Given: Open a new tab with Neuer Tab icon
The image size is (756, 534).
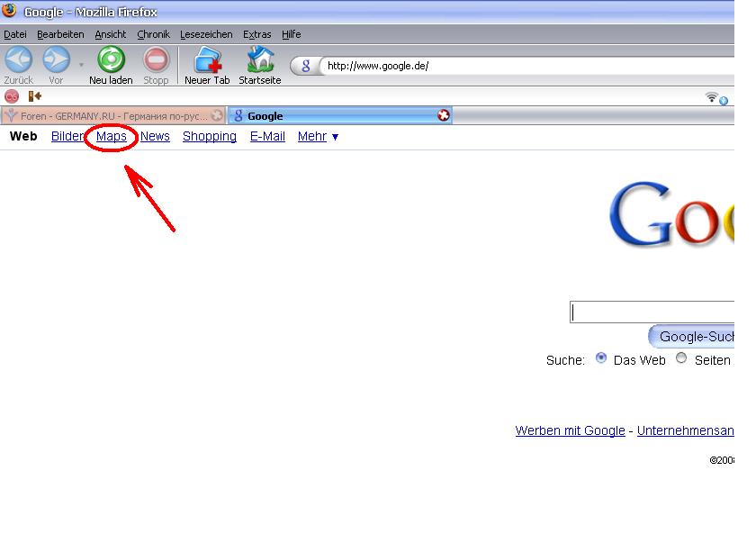Looking at the screenshot, I should (x=207, y=59).
